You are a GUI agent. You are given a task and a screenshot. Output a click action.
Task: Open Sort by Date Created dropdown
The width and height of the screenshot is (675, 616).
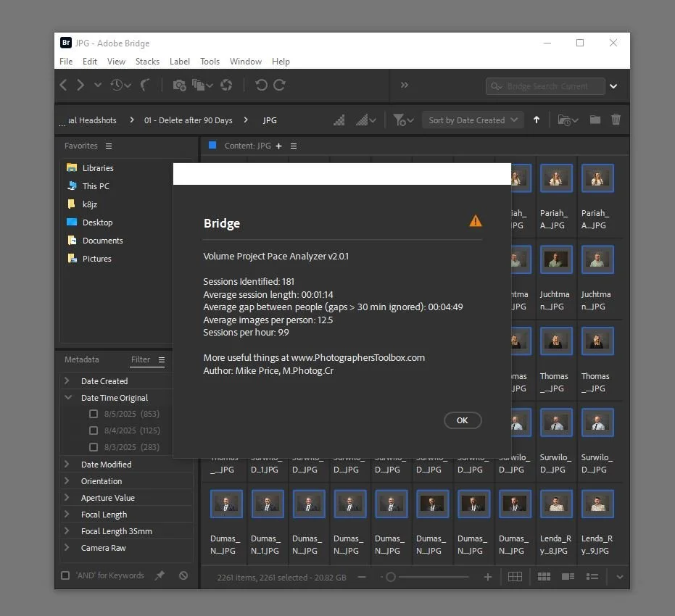point(473,120)
